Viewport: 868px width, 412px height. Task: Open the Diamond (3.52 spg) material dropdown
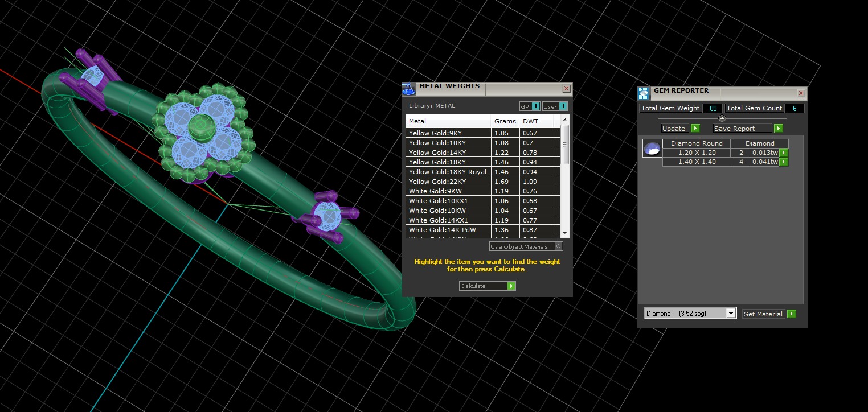click(x=690, y=314)
